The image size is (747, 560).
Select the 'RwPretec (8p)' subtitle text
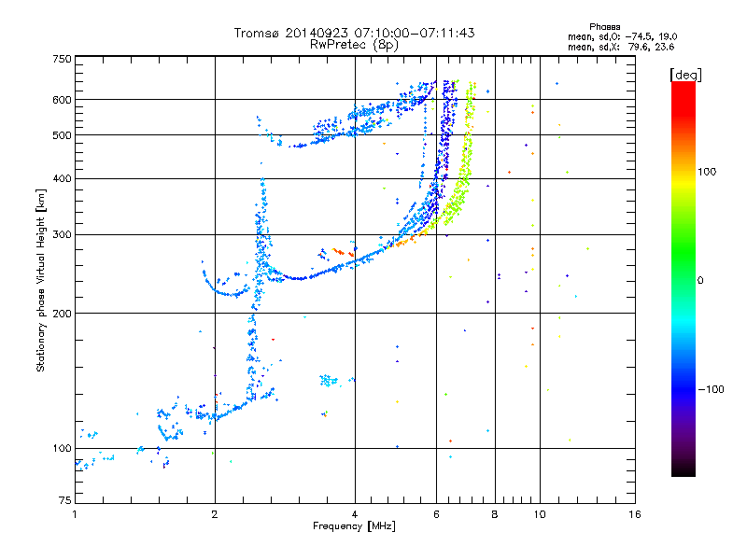click(354, 45)
